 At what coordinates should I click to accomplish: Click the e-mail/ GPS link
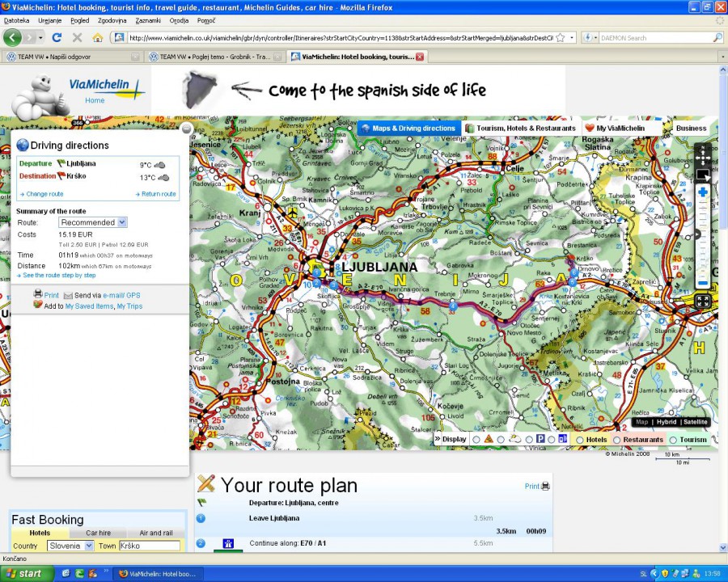tap(121, 295)
